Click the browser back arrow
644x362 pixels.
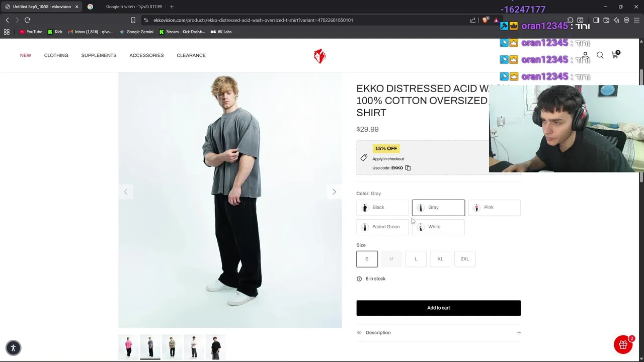7,20
